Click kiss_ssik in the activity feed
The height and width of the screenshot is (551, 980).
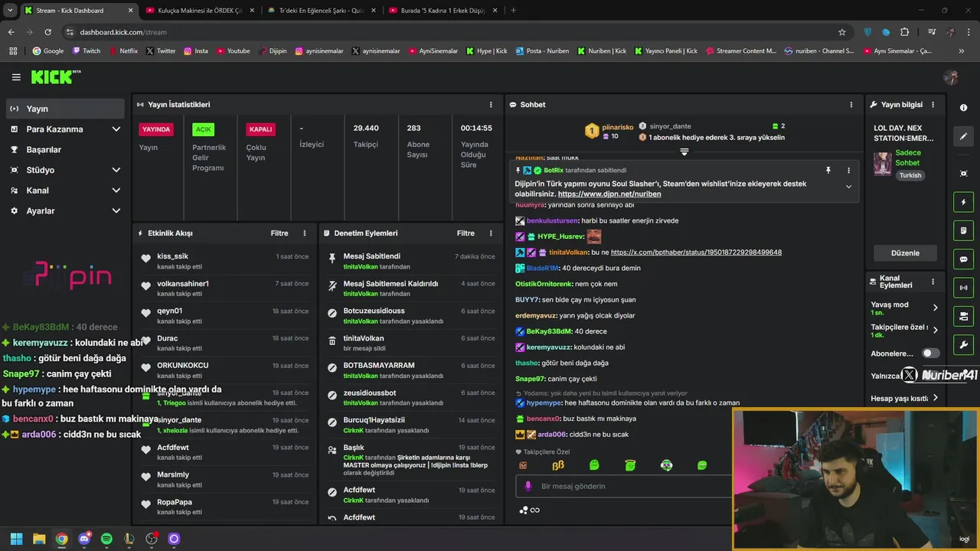pos(173,256)
